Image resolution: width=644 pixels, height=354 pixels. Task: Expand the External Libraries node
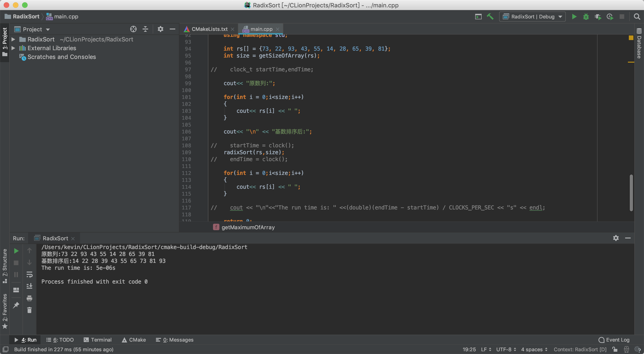coord(14,48)
